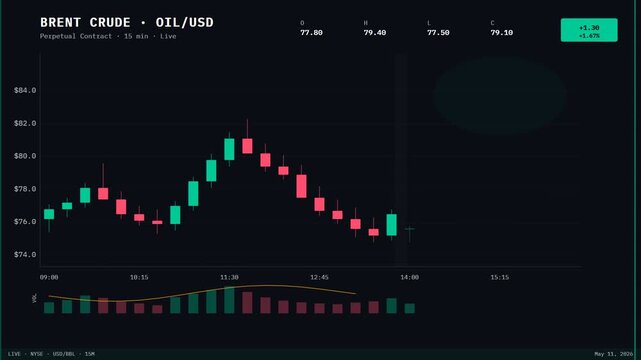The width and height of the screenshot is (641, 360).
Task: Click the tallest green volume bar at 11:30
Action: [x=229, y=300]
